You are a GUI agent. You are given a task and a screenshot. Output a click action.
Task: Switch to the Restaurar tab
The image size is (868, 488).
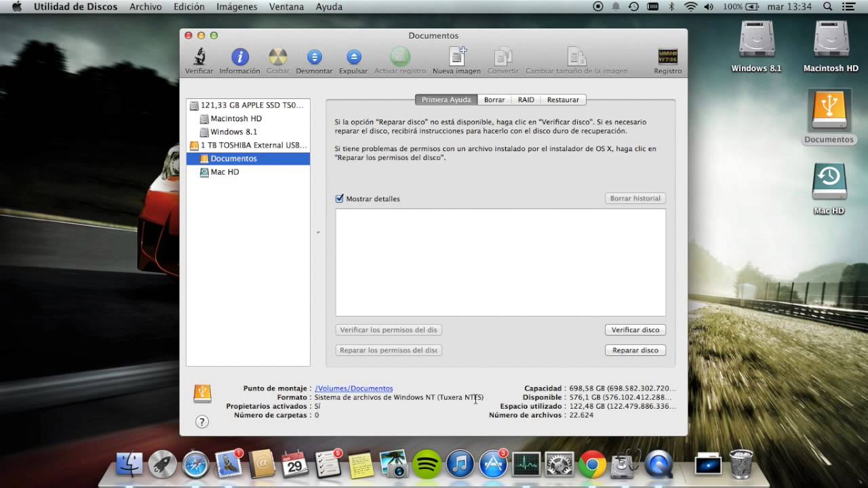pos(564,100)
